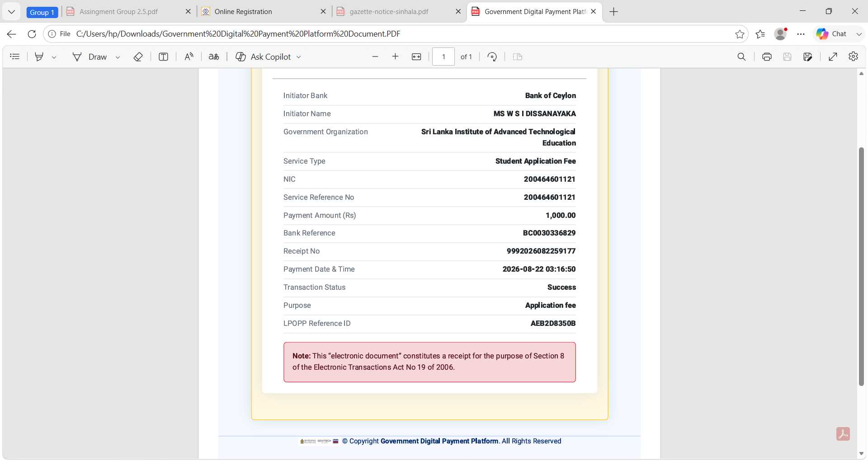Start Read aloud
Screen dimensions: 868x461
(x=189, y=56)
